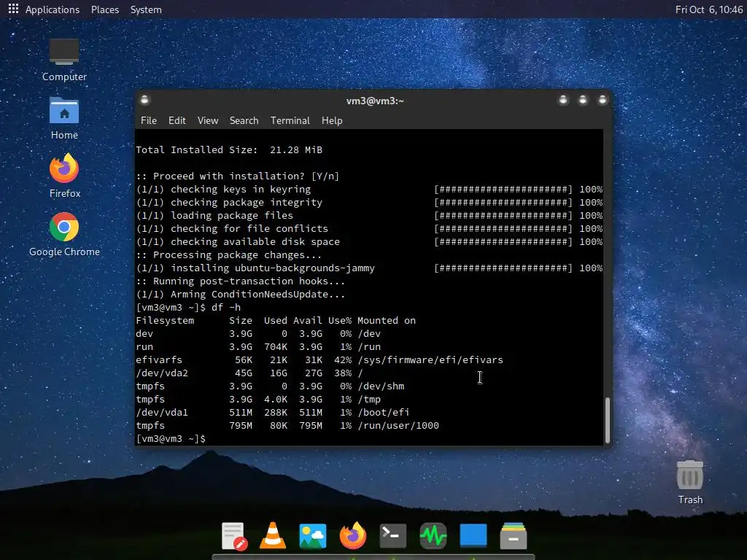Image resolution: width=747 pixels, height=560 pixels.
Task: Click the clock showing Fri Oct 6
Action: pos(709,9)
